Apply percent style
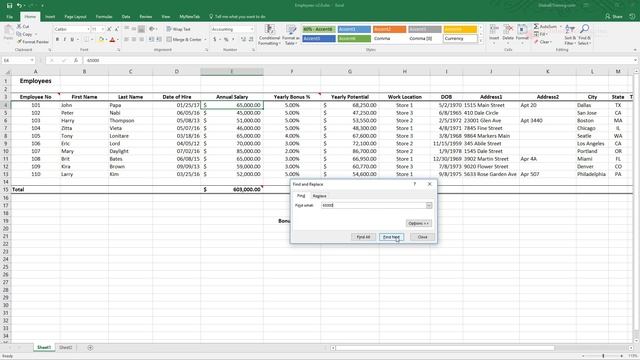Screen dimensions: 640x360 point(226,40)
